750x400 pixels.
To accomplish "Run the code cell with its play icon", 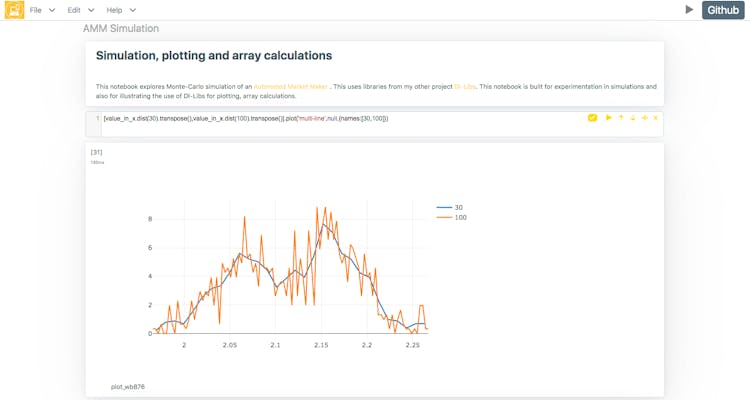I will pyautogui.click(x=608, y=118).
